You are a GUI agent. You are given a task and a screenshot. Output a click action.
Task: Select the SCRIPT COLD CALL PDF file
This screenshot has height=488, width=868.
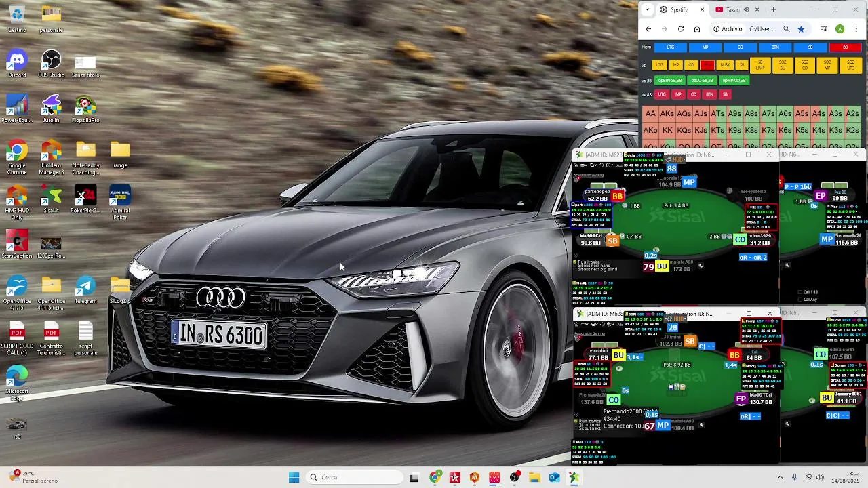17,339
